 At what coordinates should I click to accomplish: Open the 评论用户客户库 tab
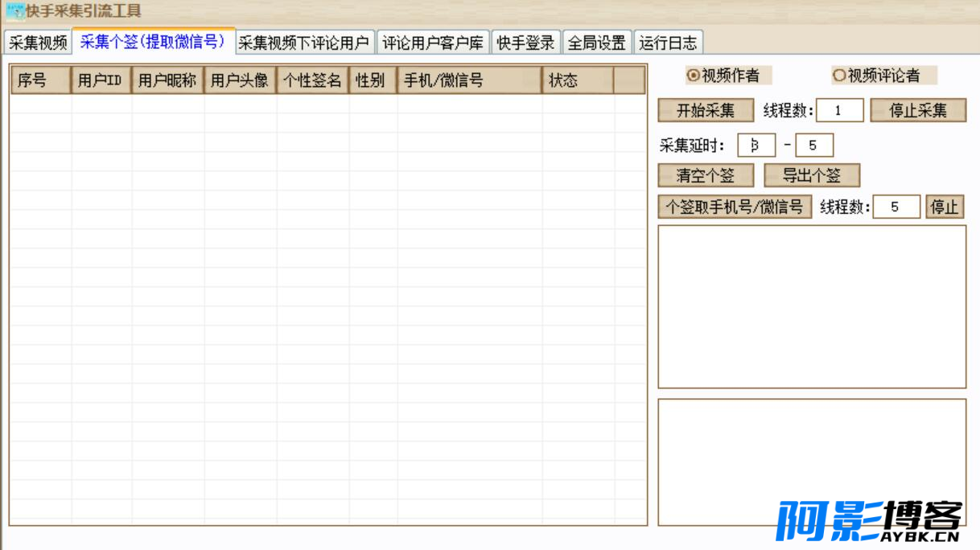(433, 43)
